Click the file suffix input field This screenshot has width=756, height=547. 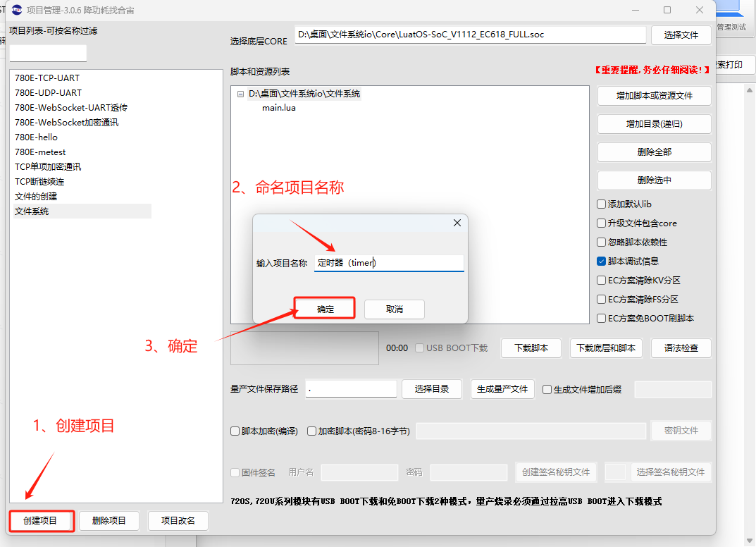[x=673, y=389]
